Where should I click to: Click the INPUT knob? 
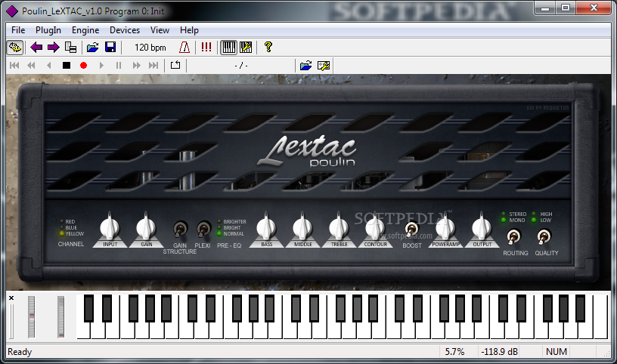[x=110, y=226]
